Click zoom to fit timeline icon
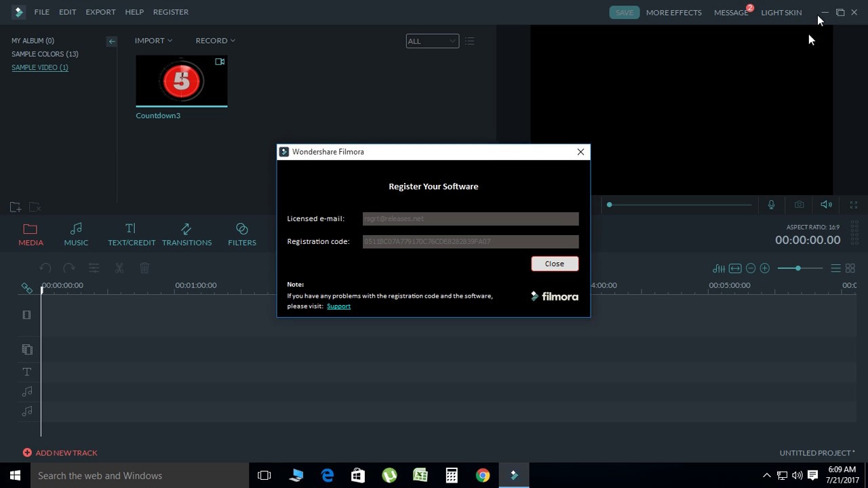Screen dimensions: 868x488 [x=735, y=268]
